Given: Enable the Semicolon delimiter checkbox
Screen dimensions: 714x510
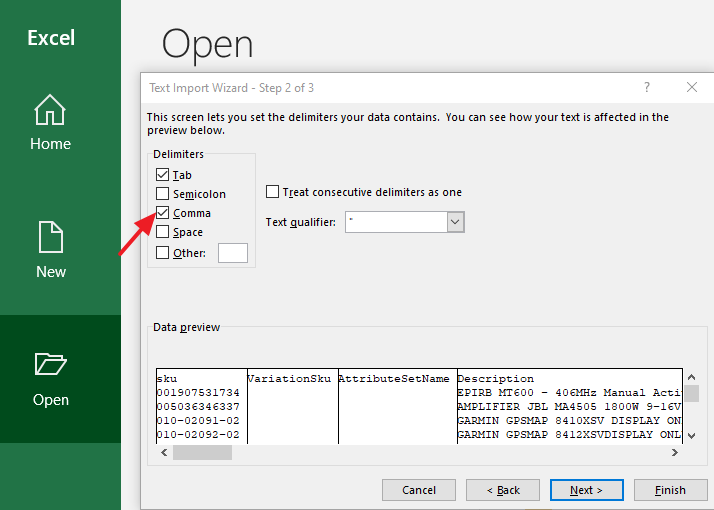Looking at the screenshot, I should coord(163,194).
